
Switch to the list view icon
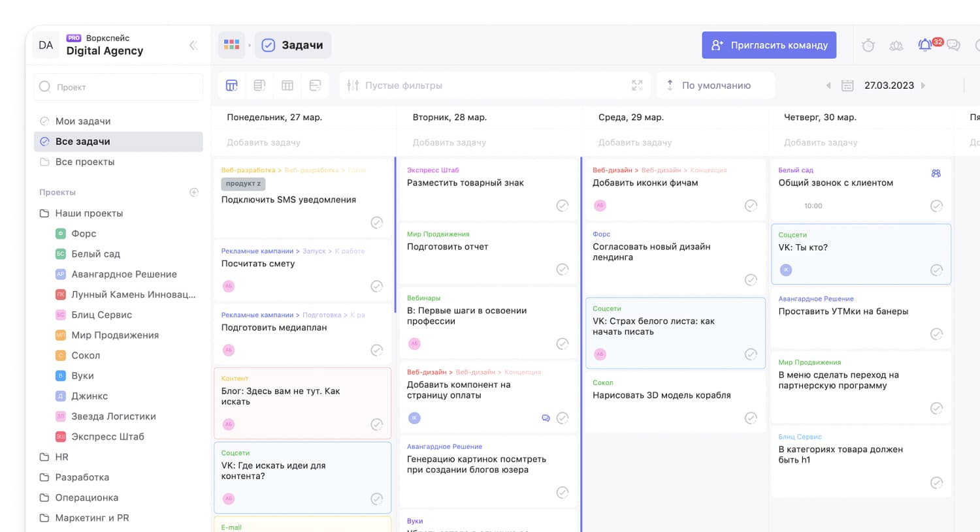coord(259,86)
